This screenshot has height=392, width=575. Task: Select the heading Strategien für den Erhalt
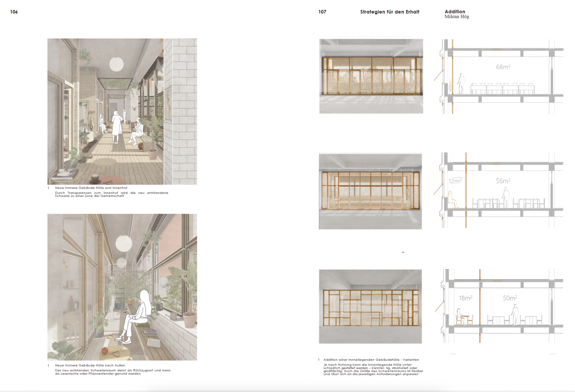click(390, 12)
